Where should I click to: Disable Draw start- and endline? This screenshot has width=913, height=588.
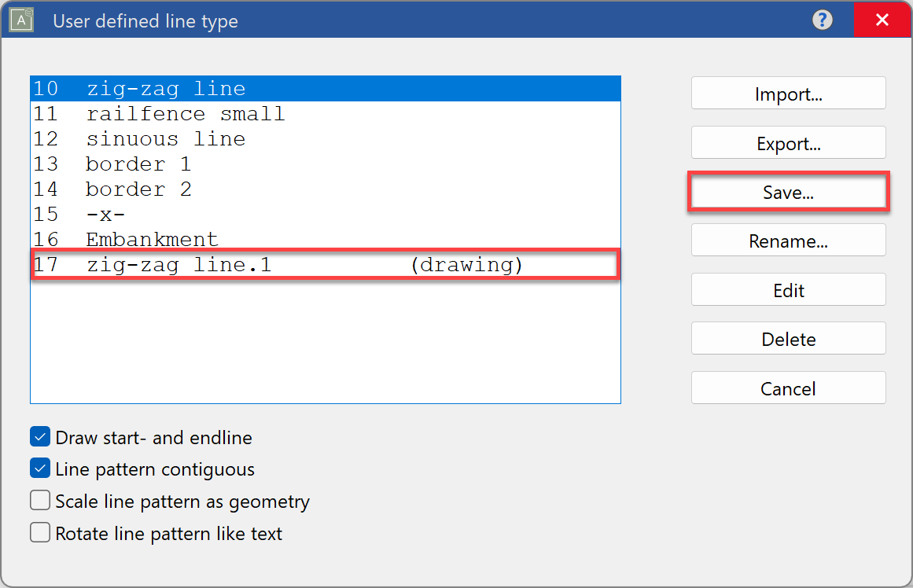(x=39, y=436)
